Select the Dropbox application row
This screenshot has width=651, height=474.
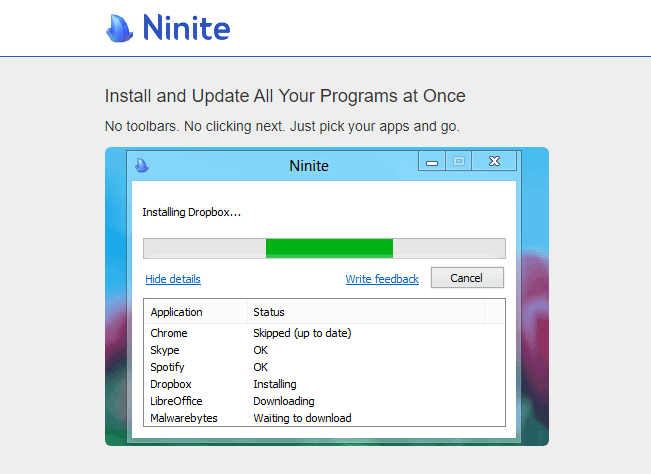coord(324,384)
